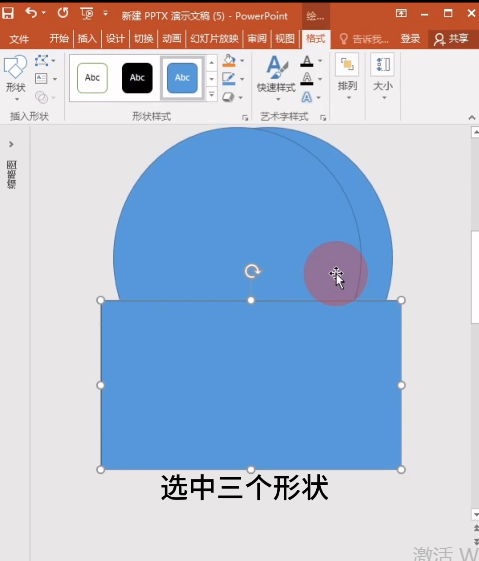479x561 pixels.
Task: Open Text Fill dropdown arrow
Action: [320, 61]
